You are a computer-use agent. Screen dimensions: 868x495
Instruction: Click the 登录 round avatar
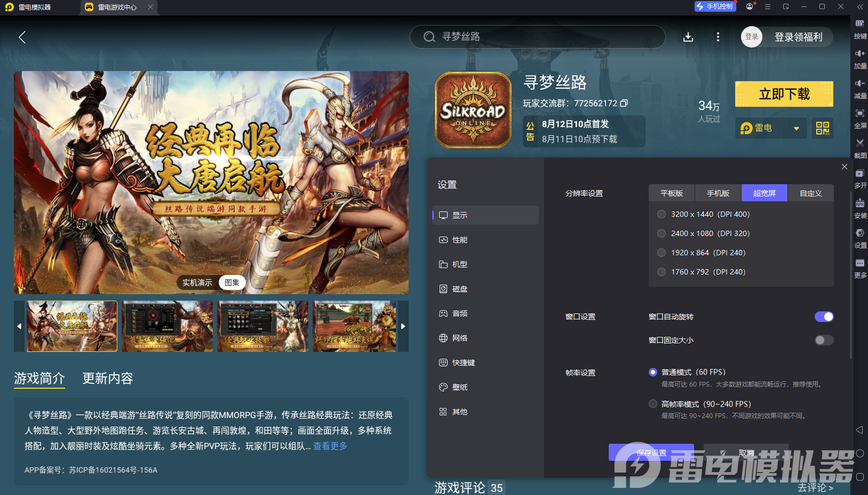coord(752,37)
